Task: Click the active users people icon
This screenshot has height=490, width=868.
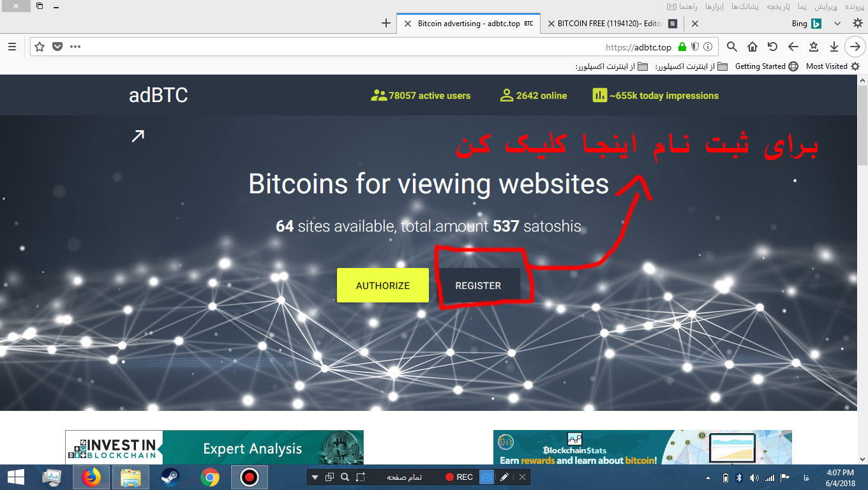Action: (x=378, y=96)
